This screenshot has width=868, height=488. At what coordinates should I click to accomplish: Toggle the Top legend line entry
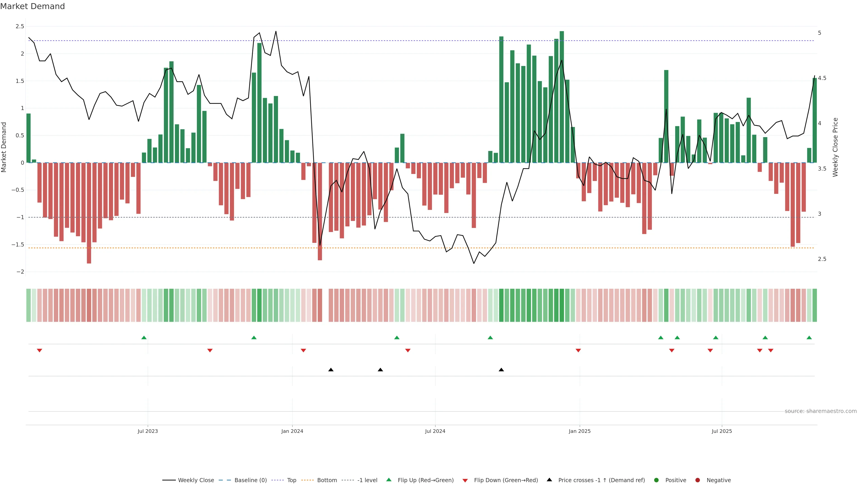tap(291, 480)
